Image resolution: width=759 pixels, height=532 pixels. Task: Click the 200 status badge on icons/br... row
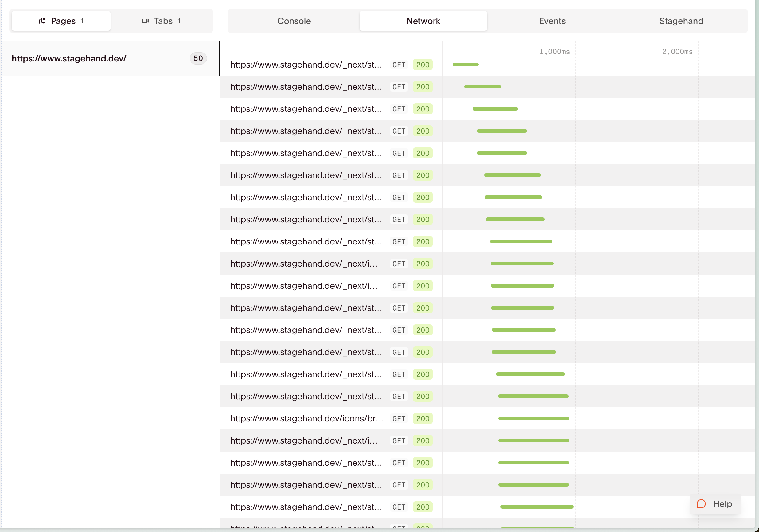click(x=422, y=419)
